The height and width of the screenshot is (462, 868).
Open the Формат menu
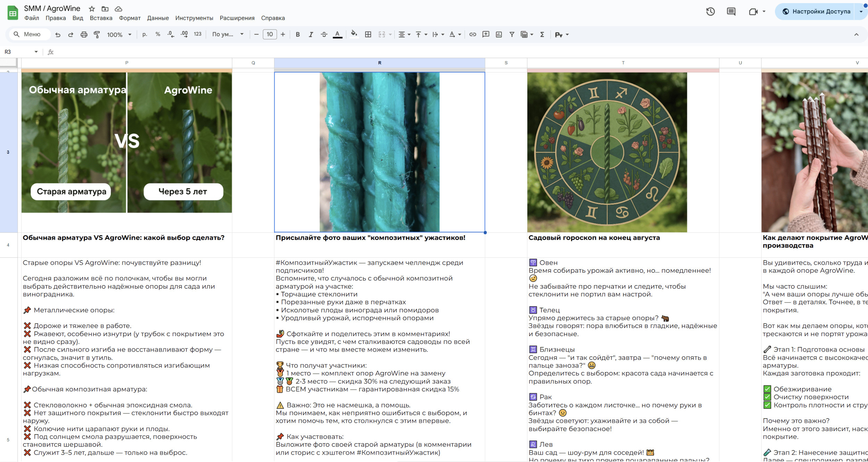coord(130,18)
